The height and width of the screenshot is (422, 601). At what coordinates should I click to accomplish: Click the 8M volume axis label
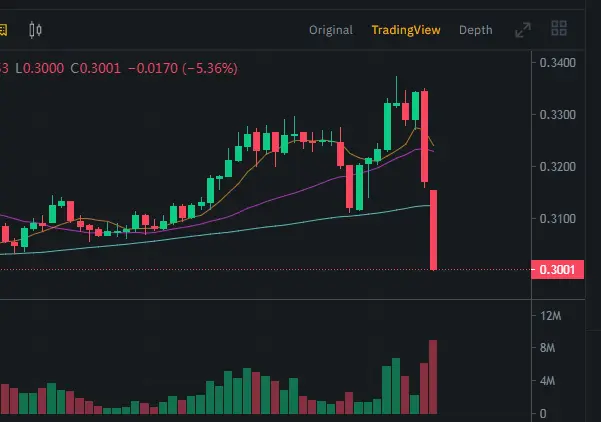(x=547, y=348)
